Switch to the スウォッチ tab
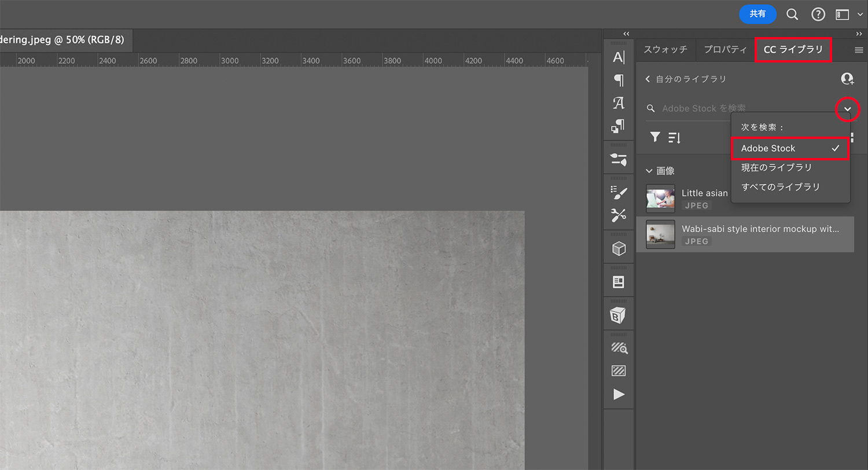This screenshot has width=868, height=470. pyautogui.click(x=665, y=50)
